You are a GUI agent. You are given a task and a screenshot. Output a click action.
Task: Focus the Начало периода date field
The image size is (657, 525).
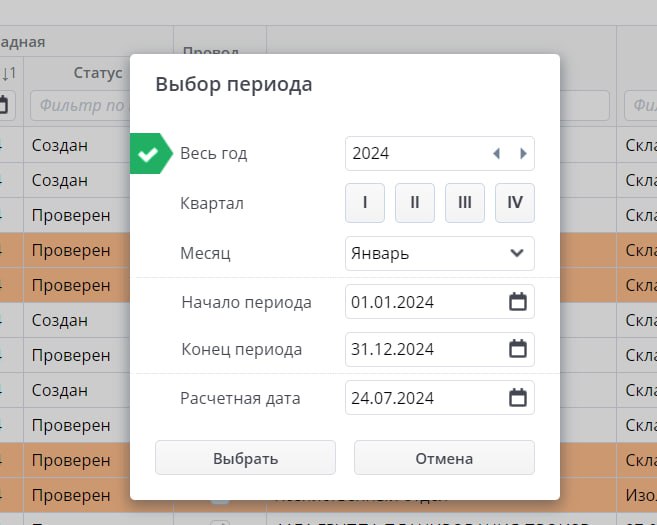440,302
